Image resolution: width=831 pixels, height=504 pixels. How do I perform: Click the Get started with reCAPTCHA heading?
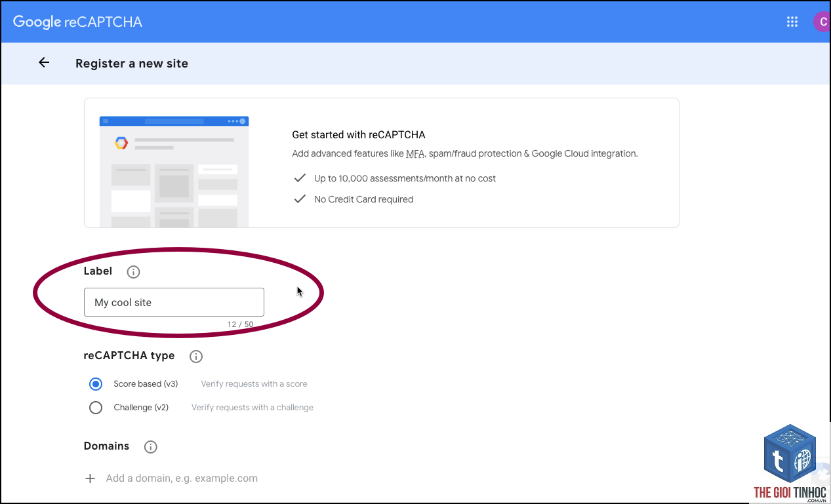point(359,135)
